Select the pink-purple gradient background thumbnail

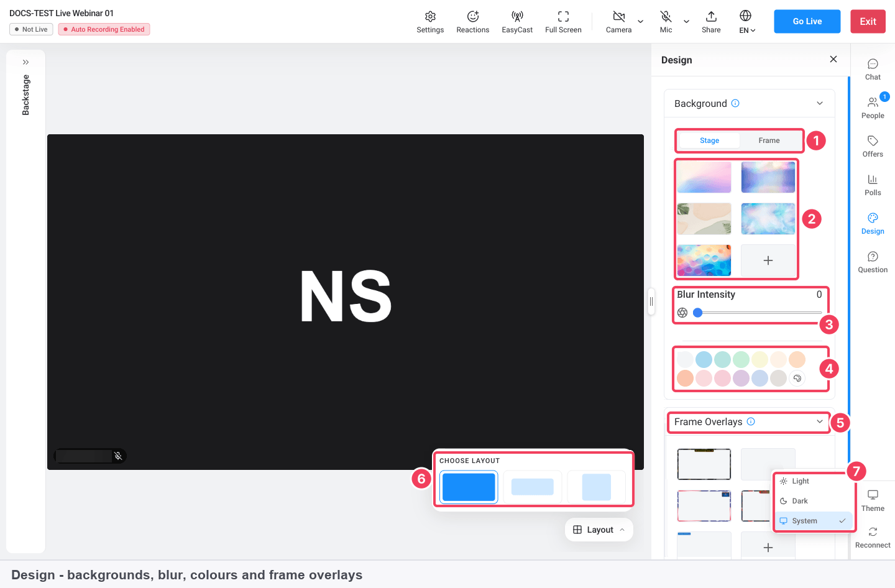coord(704,177)
